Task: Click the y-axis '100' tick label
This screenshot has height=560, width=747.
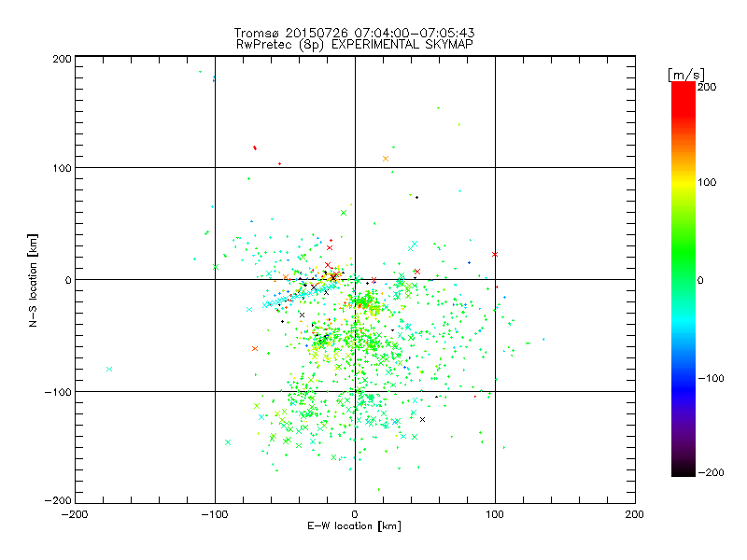Action: [x=62, y=168]
